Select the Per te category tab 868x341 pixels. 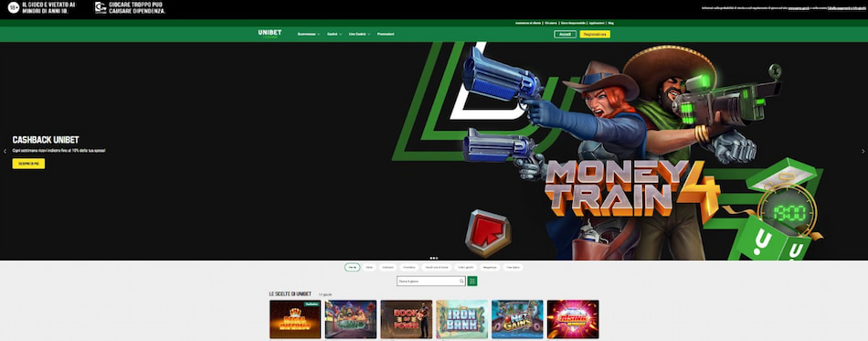tap(352, 267)
